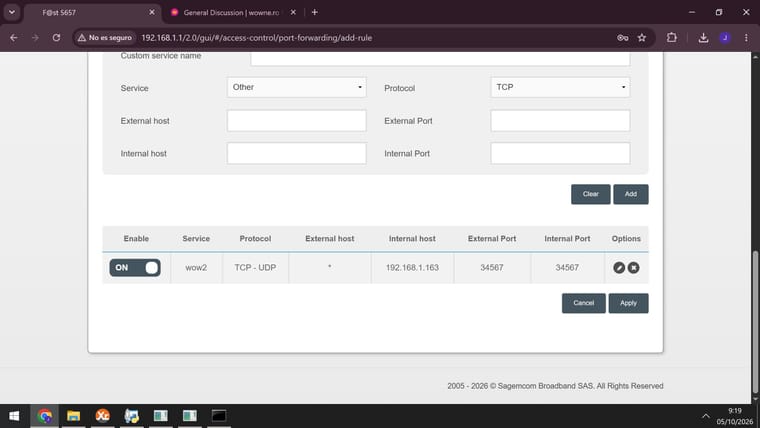Show hidden system tray icons
Screen dimensions: 760x428
(706, 416)
